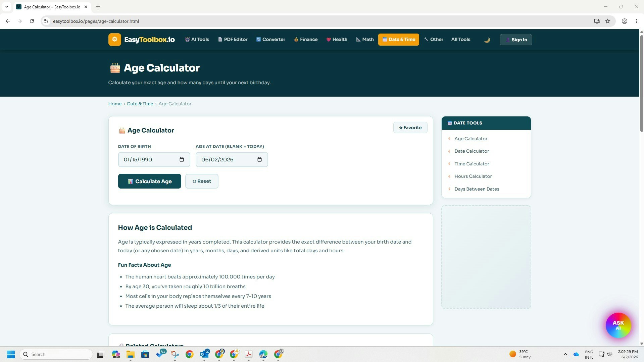Open Days Between Dates sidebar link

point(477,189)
